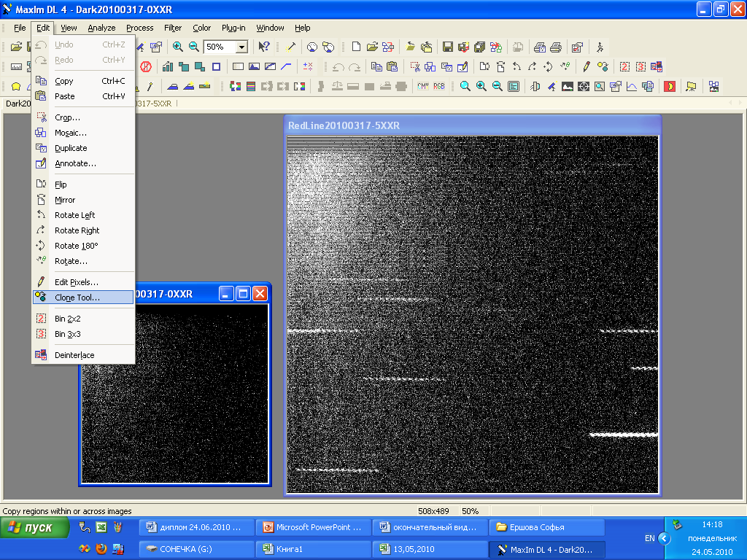Viewport: 747px width, 560px height.
Task: Click the Firefox quick launch icon
Action: tap(101, 549)
